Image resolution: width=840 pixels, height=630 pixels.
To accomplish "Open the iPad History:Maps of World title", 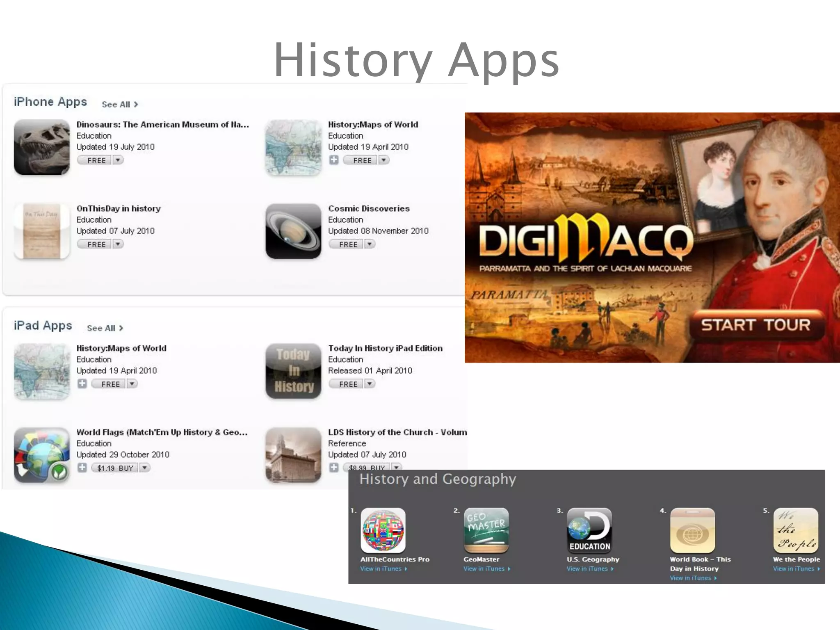I will pos(121,348).
